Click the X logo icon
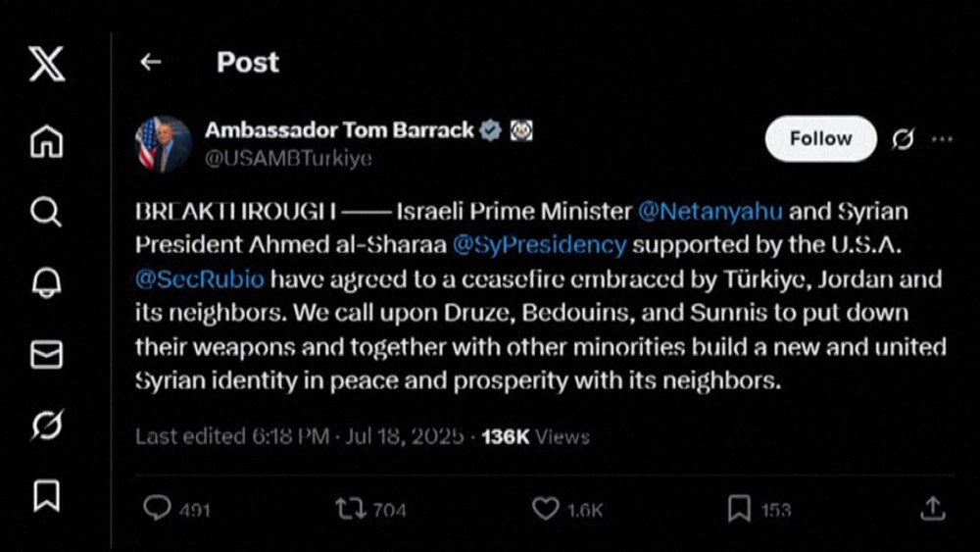The width and height of the screenshot is (980, 552). click(x=46, y=63)
